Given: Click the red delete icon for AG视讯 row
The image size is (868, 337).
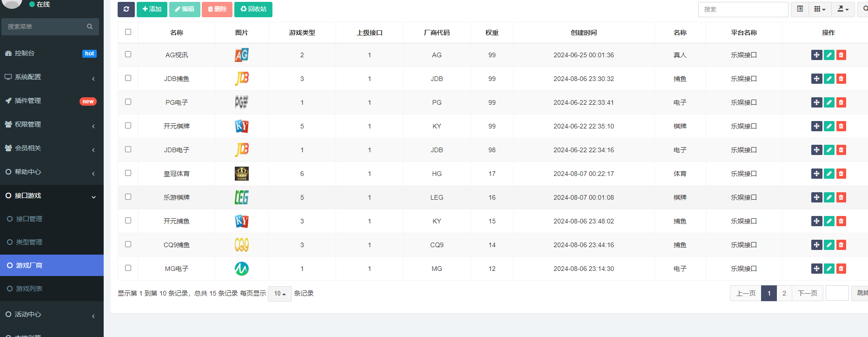Looking at the screenshot, I should pos(841,55).
